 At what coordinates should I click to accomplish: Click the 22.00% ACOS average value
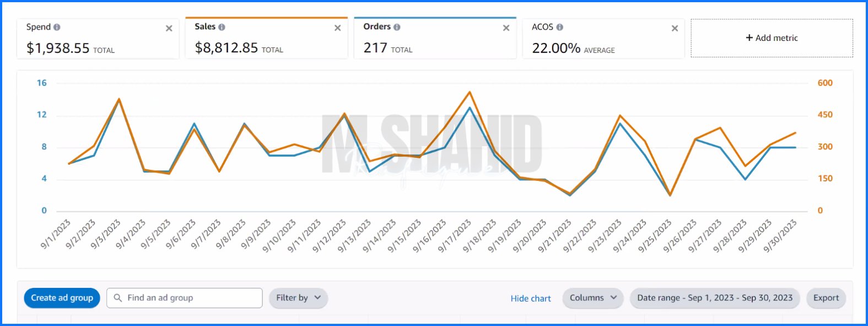point(556,49)
